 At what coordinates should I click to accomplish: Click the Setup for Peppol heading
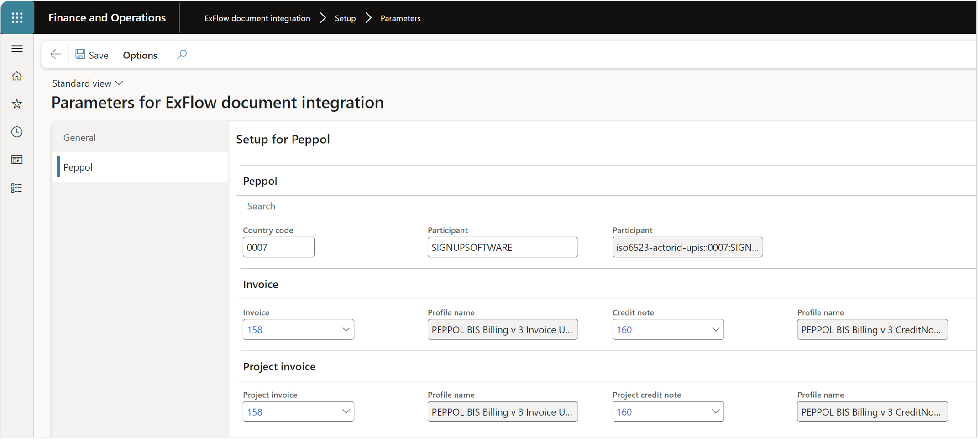[283, 140]
